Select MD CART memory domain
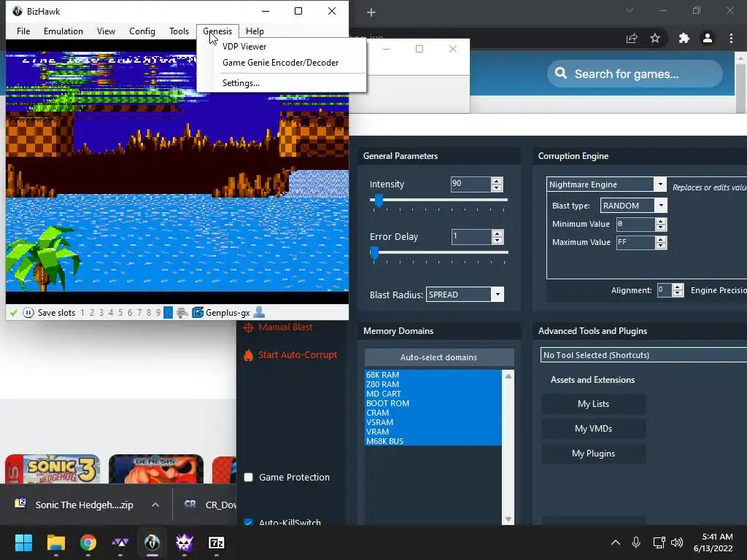This screenshot has width=747, height=560. click(433, 394)
